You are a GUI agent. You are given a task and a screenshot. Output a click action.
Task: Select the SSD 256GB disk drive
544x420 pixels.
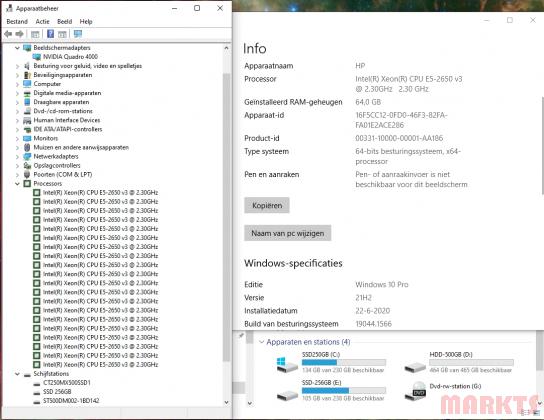point(57,392)
